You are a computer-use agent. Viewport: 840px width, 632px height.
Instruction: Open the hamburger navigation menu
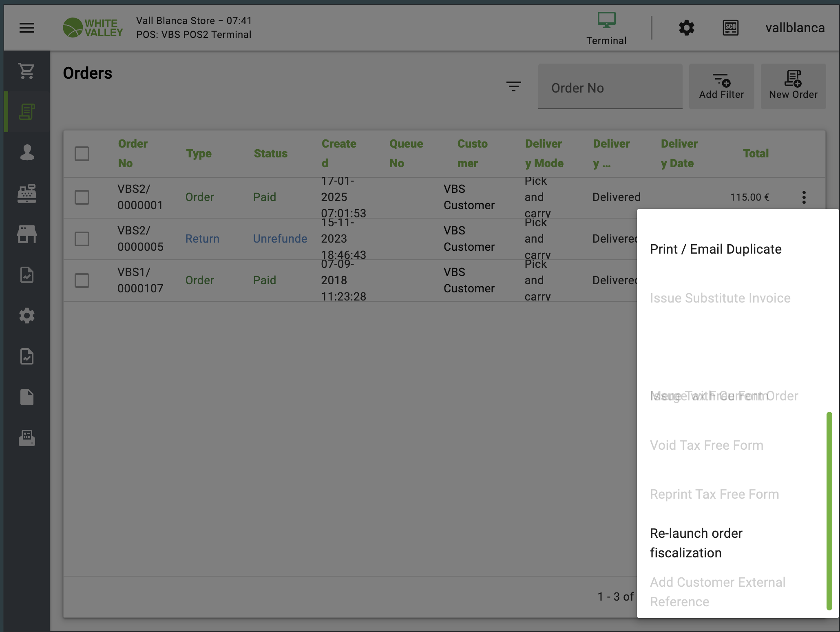[27, 28]
